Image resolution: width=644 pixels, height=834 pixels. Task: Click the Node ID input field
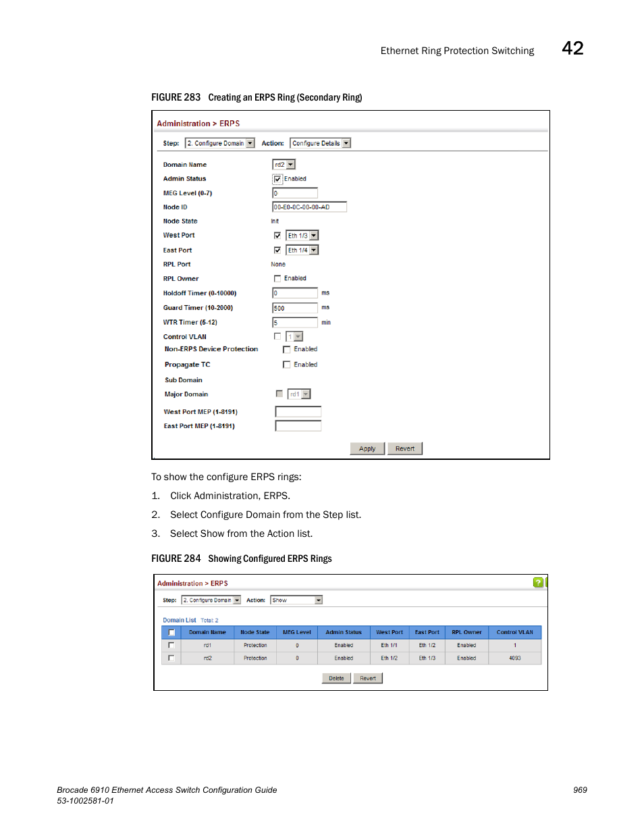[x=310, y=207]
